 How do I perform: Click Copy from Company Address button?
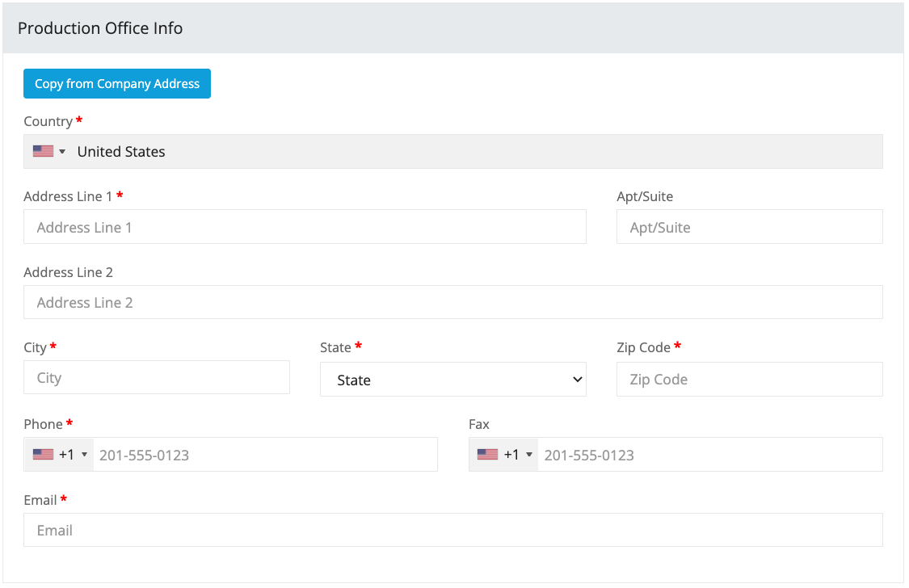click(117, 83)
